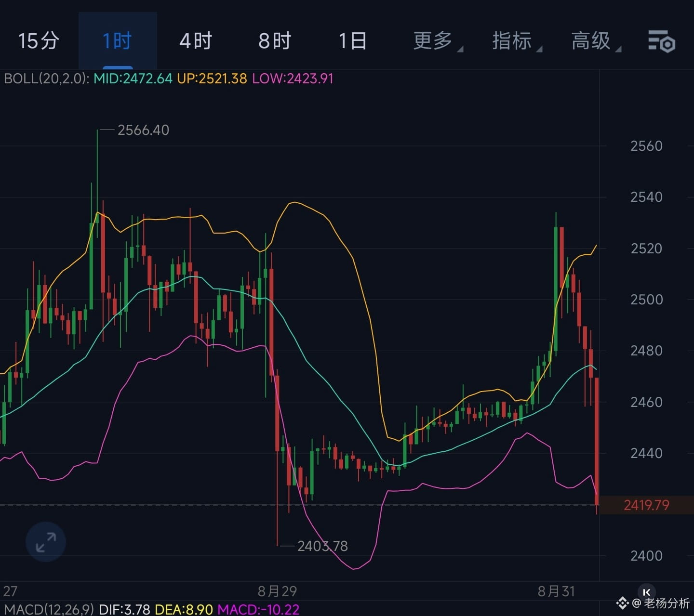Click the current price tag 2419.79
694x616 pixels.
[646, 505]
